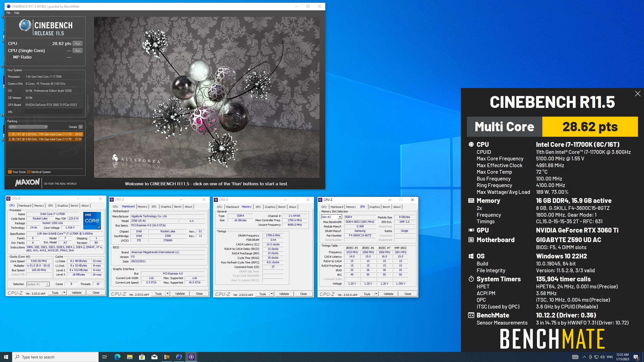Image resolution: width=644 pixels, height=362 pixels.
Task: Open network settings from the tray icon
Action: pyautogui.click(x=596, y=357)
